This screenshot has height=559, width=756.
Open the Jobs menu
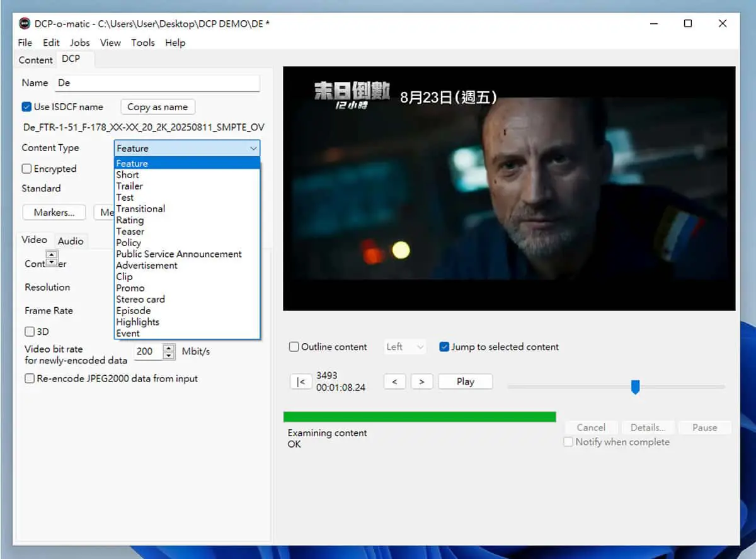79,43
